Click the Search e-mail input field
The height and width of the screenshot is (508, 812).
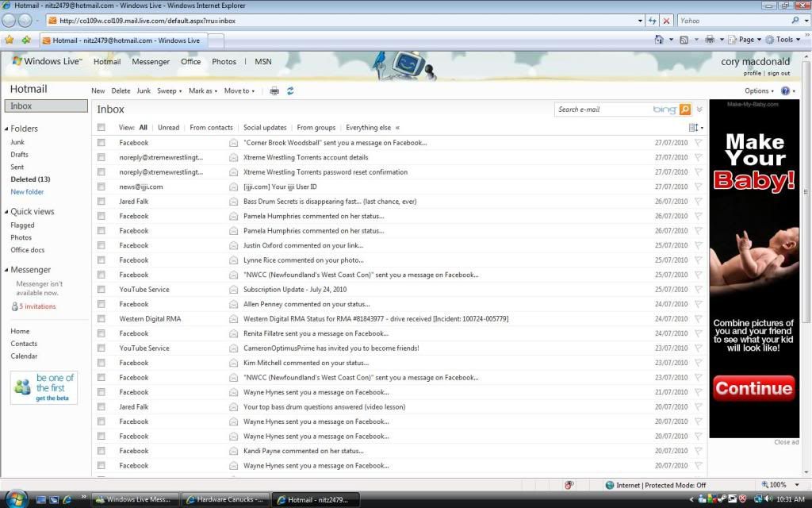tap(603, 110)
